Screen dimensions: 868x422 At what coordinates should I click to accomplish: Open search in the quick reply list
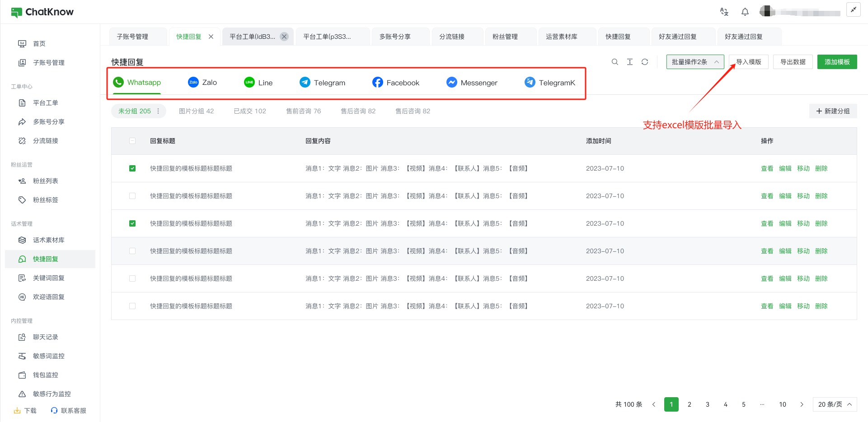[615, 62]
